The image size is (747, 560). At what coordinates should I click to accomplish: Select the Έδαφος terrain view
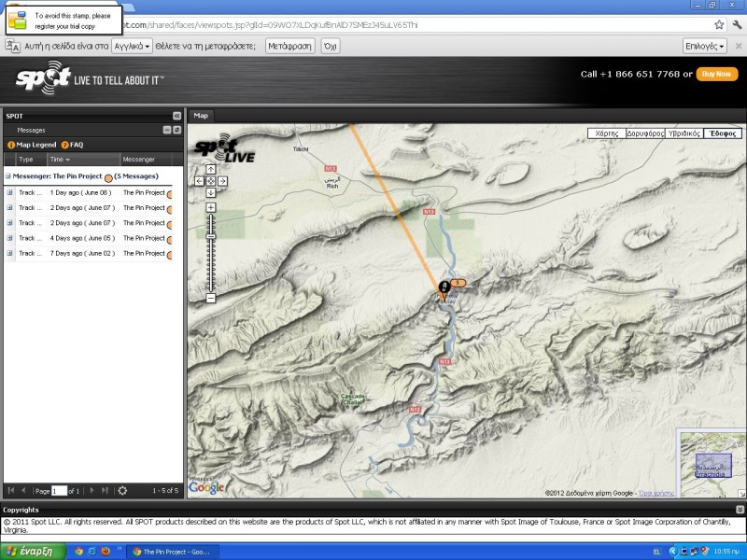pos(723,133)
